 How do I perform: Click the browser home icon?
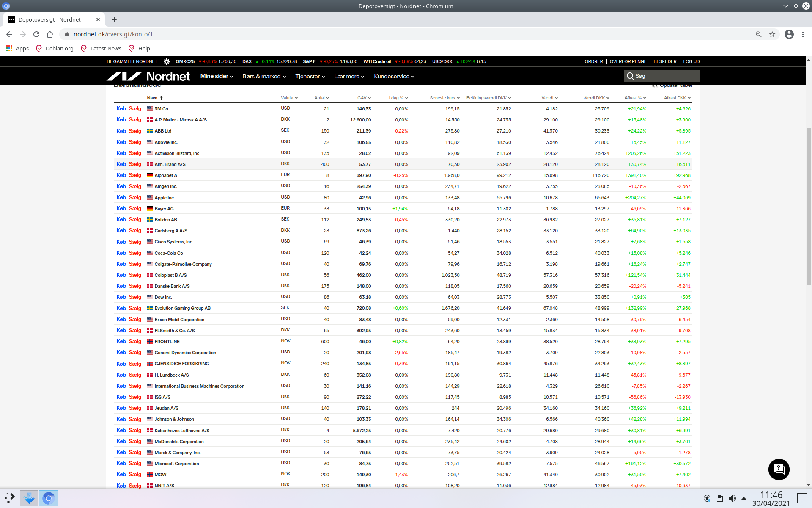50,34
